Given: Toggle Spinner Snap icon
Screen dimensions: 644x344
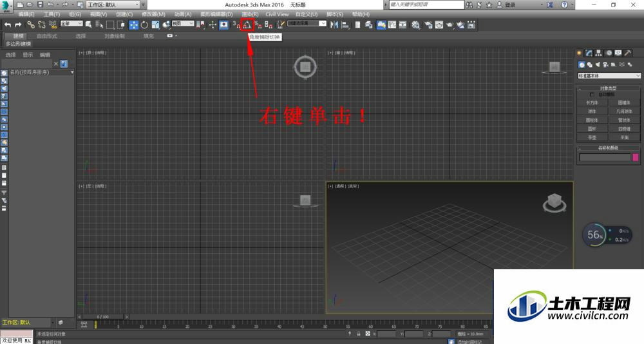Looking at the screenshot, I should [x=269, y=24].
